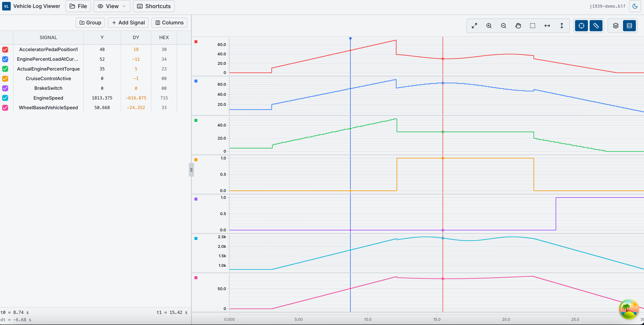Toggle the crosshair cursor tool

(581, 26)
